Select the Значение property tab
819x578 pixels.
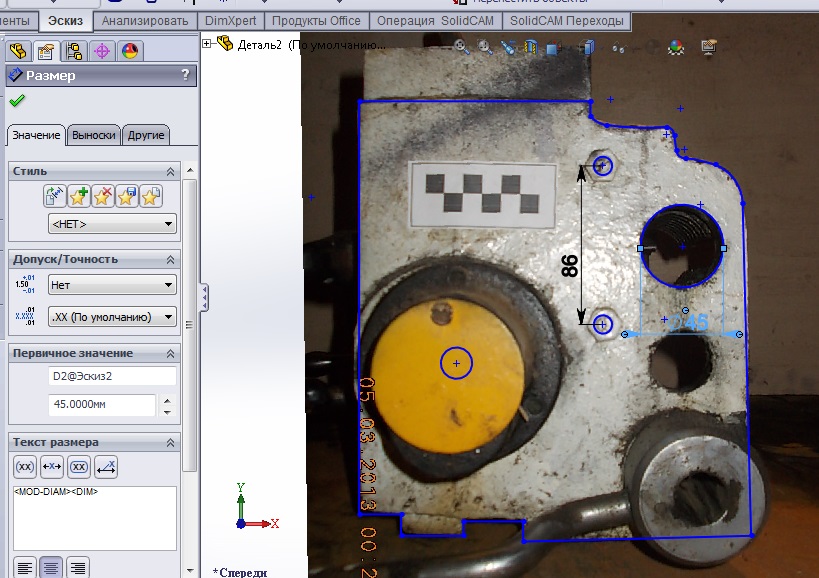36,135
